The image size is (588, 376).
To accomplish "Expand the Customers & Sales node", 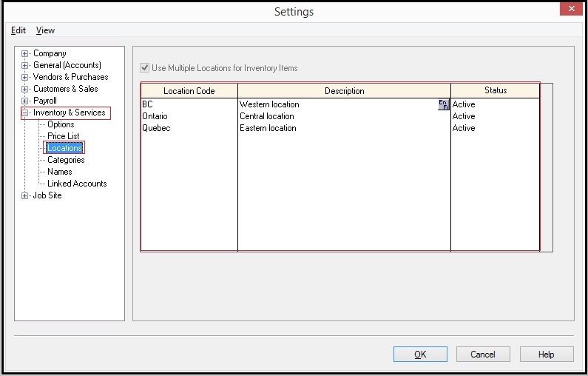I will [25, 89].
